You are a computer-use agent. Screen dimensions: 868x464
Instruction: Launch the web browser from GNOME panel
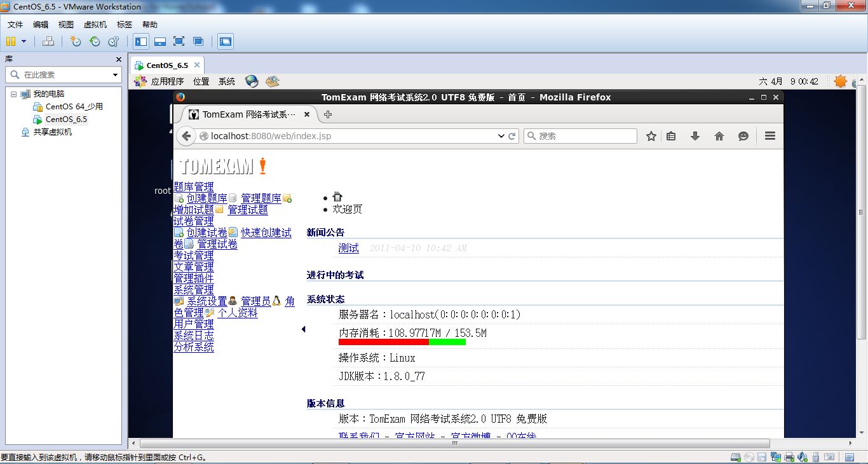coord(252,81)
